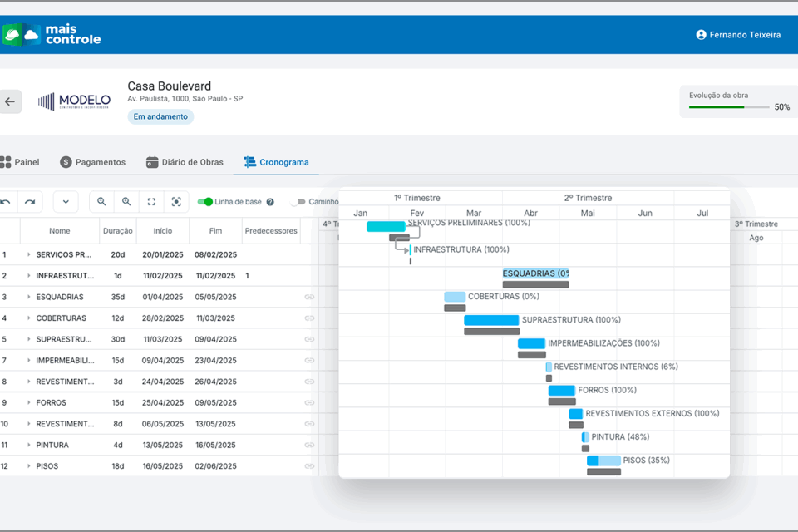798x532 pixels.
Task: Open the chevron dropdown in toolbar
Action: 66,202
